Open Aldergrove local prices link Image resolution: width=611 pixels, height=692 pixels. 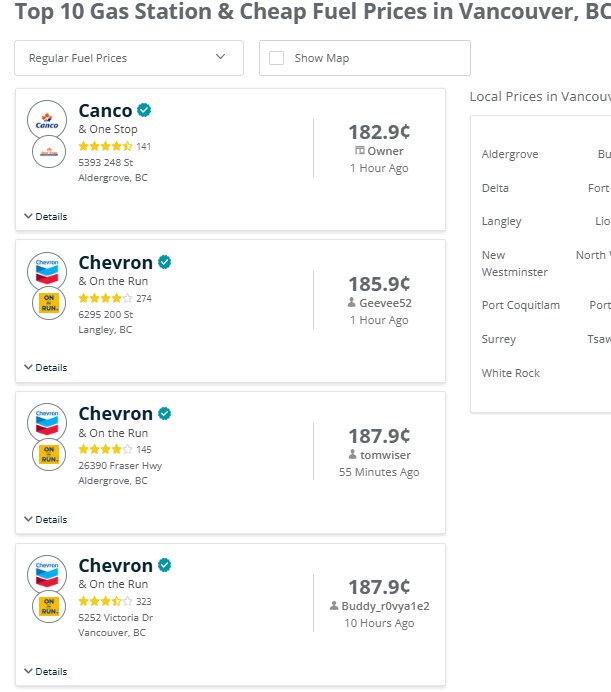click(510, 154)
